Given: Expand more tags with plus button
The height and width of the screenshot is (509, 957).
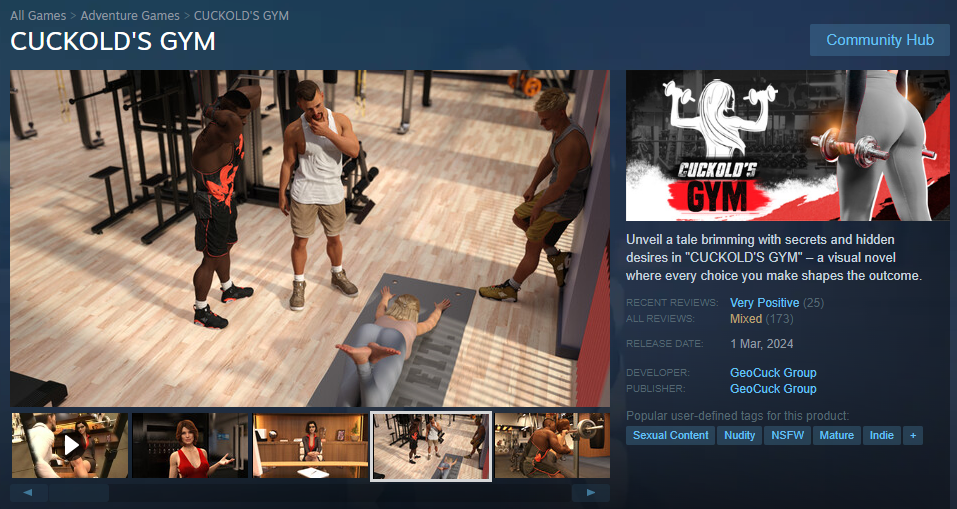Looking at the screenshot, I should (913, 435).
